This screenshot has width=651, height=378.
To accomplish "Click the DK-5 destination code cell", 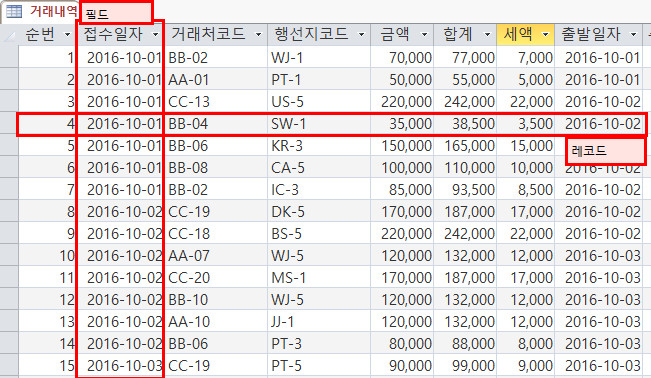I will (x=319, y=211).
